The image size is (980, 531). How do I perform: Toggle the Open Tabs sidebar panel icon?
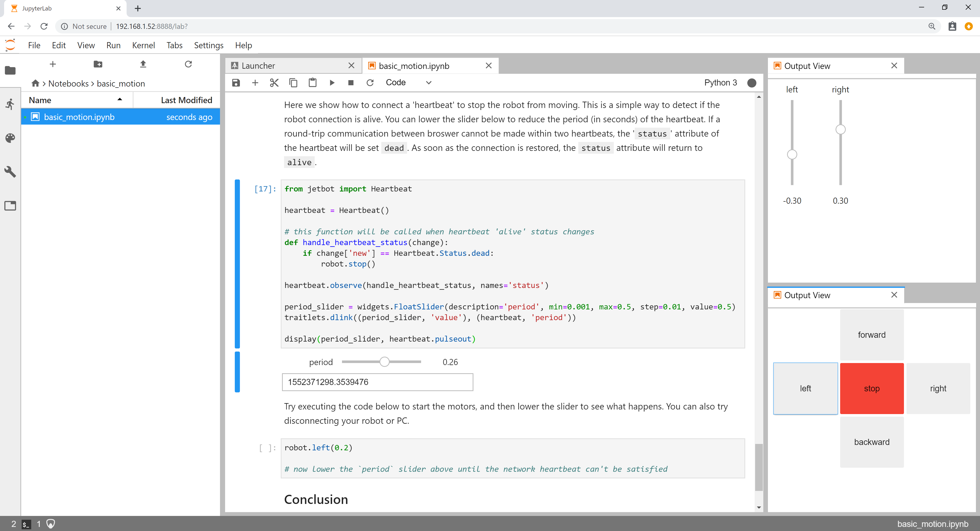(10, 206)
